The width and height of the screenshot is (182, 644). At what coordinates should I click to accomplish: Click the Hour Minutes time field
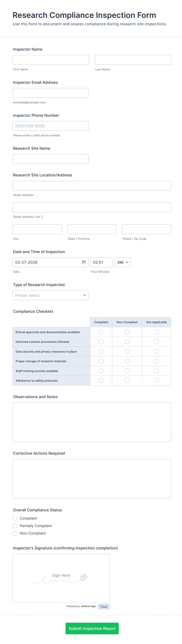click(x=101, y=262)
